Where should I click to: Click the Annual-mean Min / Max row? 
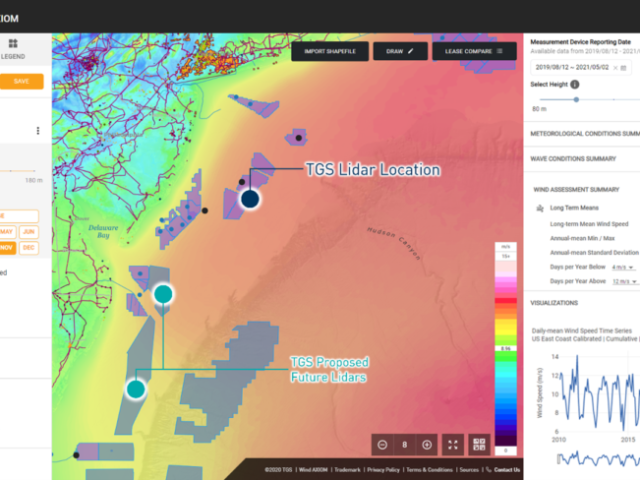click(x=582, y=238)
